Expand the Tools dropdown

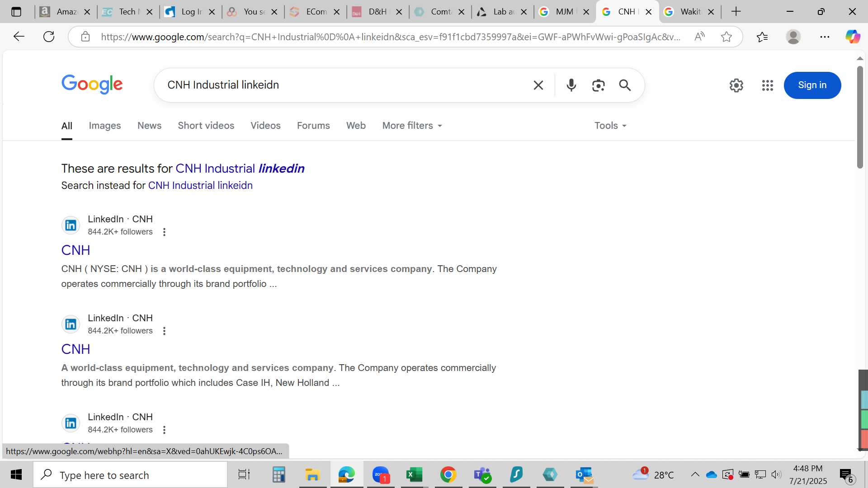coord(610,126)
